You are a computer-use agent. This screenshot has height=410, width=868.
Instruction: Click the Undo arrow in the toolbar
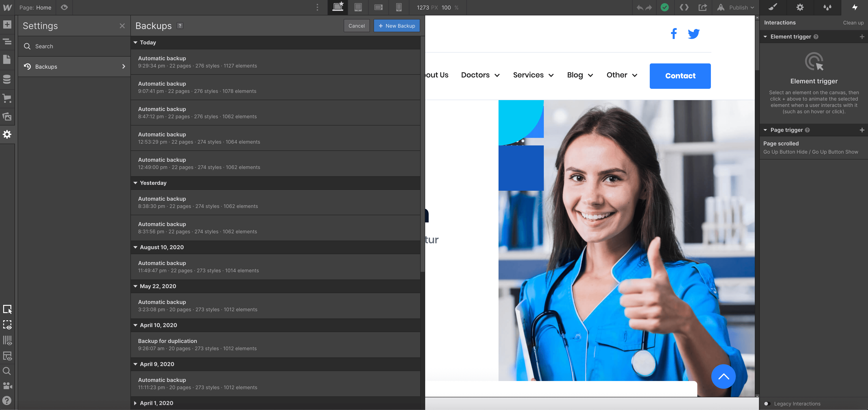[x=640, y=7]
